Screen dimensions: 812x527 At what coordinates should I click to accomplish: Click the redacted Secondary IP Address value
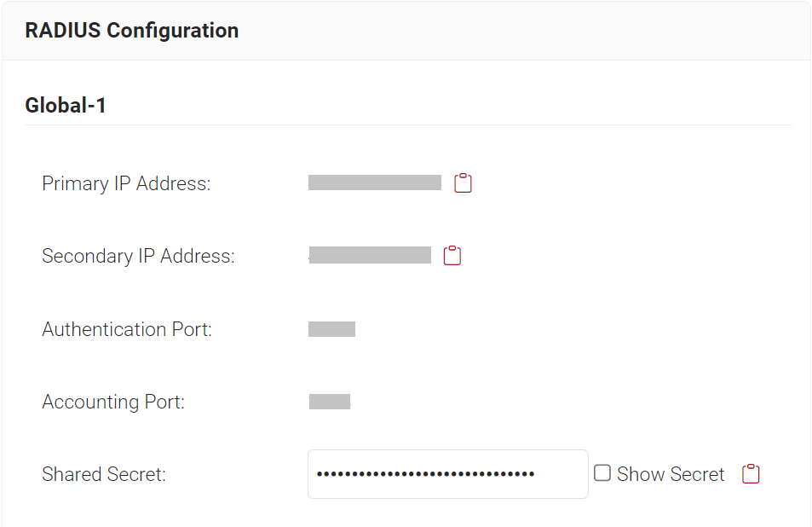tap(370, 255)
